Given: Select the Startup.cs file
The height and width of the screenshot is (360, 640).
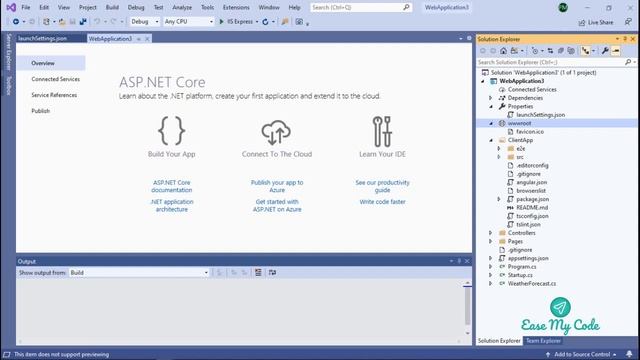Looking at the screenshot, I should tap(520, 275).
